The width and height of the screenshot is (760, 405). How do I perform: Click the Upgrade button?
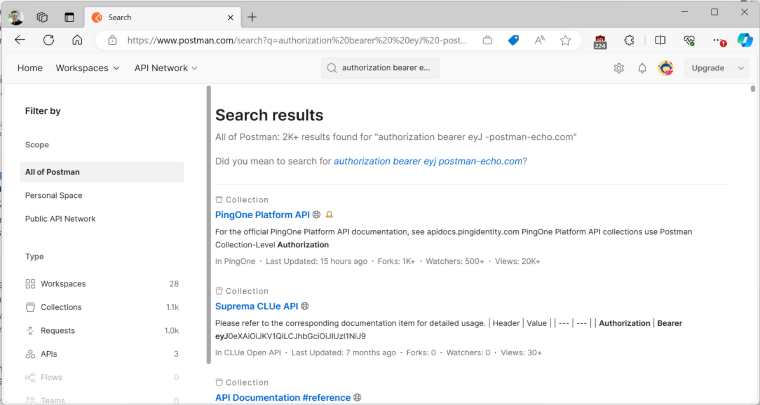(x=708, y=68)
